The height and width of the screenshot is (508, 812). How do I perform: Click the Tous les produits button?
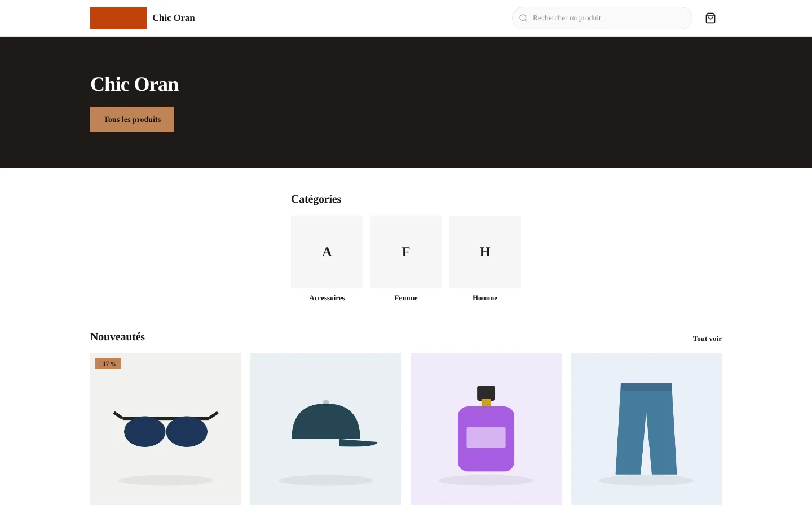pyautogui.click(x=132, y=119)
